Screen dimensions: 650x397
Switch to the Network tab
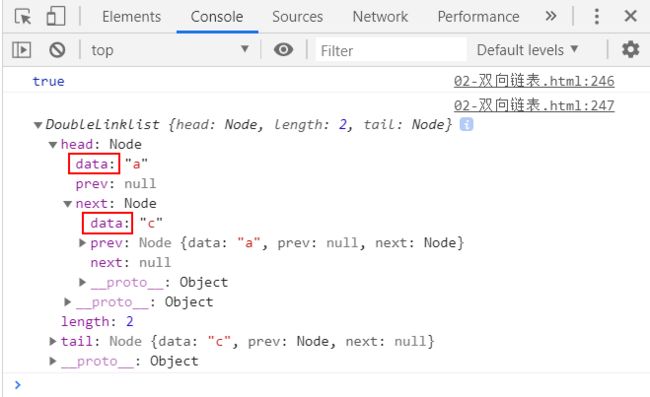[380, 17]
